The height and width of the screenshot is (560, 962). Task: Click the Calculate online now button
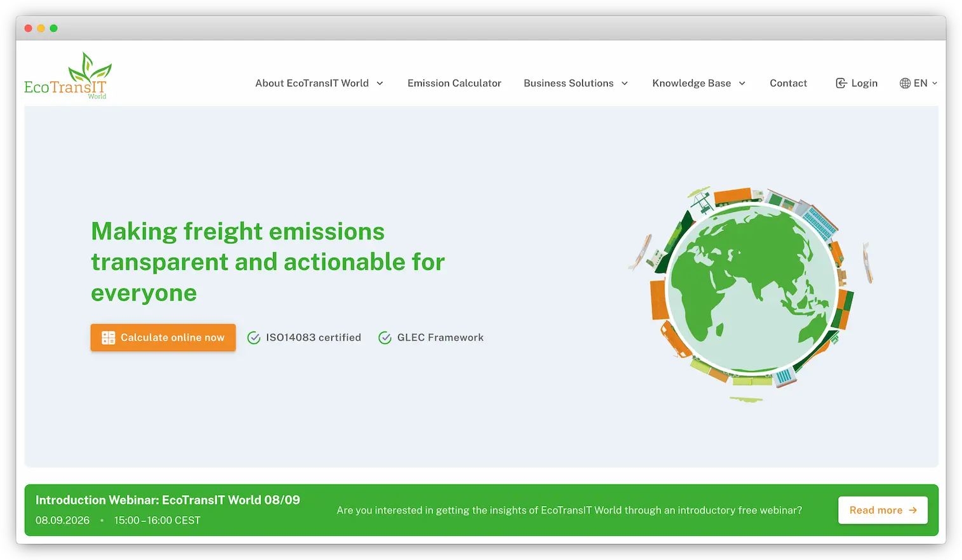(163, 338)
